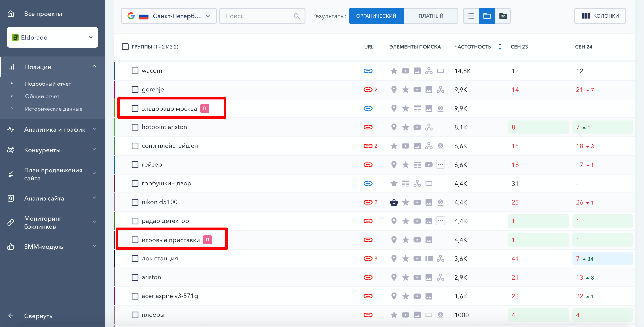Click the red URL link icon for gorenje
This screenshot has width=644, height=327.
[x=368, y=90]
